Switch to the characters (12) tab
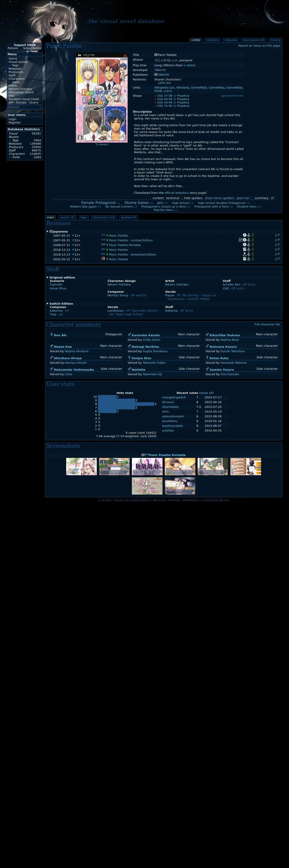 click(x=104, y=217)
